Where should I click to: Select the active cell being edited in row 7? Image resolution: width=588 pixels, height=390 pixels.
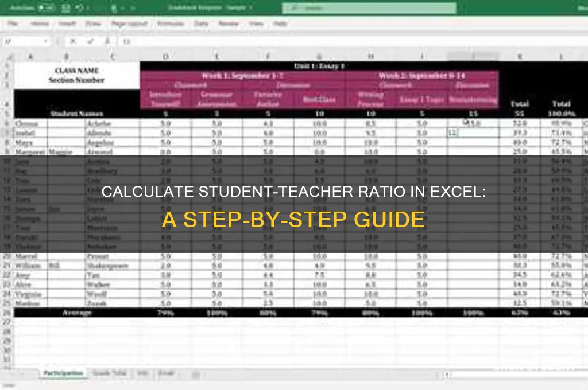click(473, 133)
